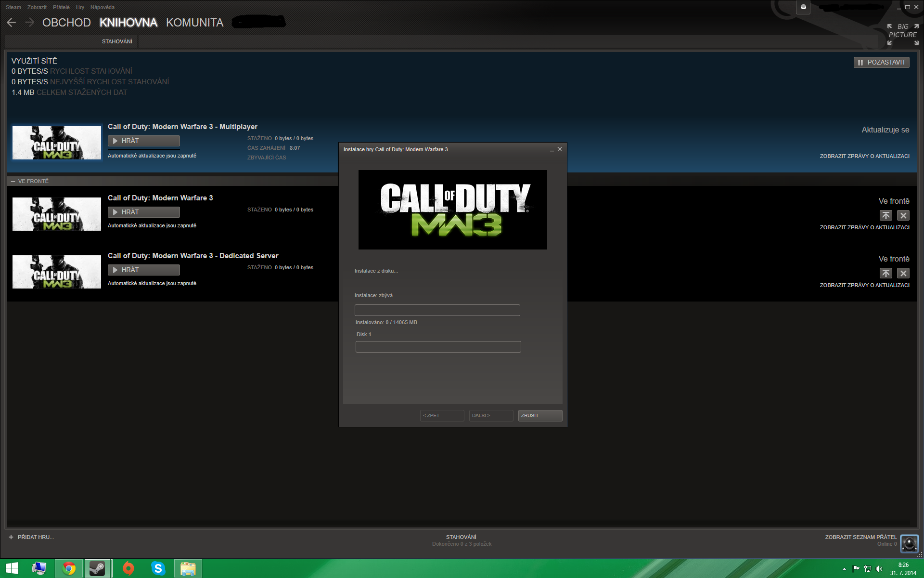Screen dimensions: 924x578
Task: Pause downloads with Pozastavit button
Action: click(881, 62)
